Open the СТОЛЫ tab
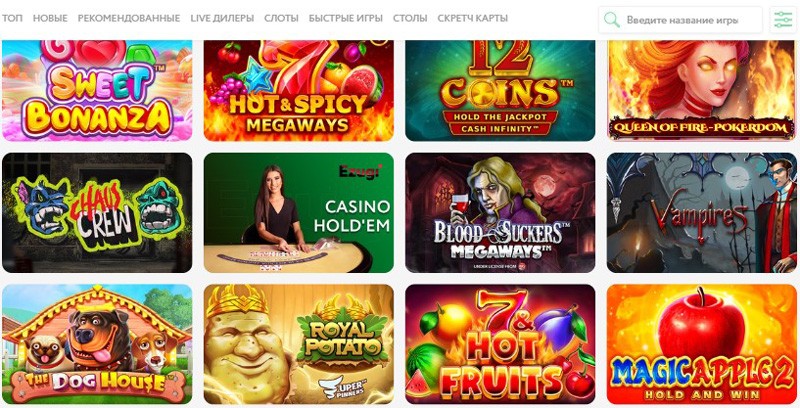 410,18
